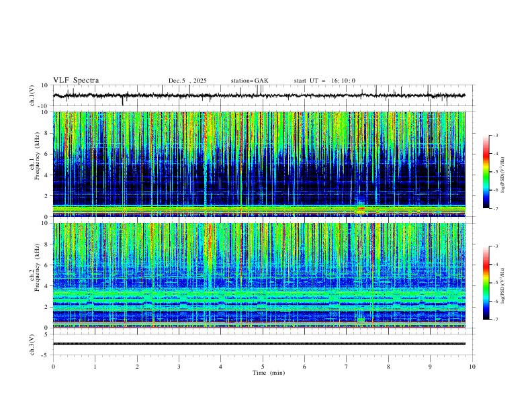Click the ch.1 spectrogram panel
The width and height of the screenshot is (532, 411).
point(259,164)
